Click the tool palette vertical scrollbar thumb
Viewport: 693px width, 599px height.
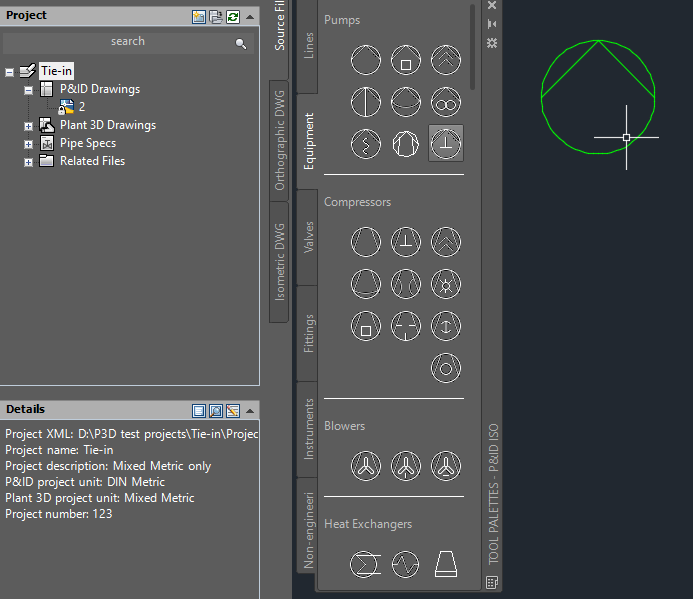pyautogui.click(x=472, y=47)
